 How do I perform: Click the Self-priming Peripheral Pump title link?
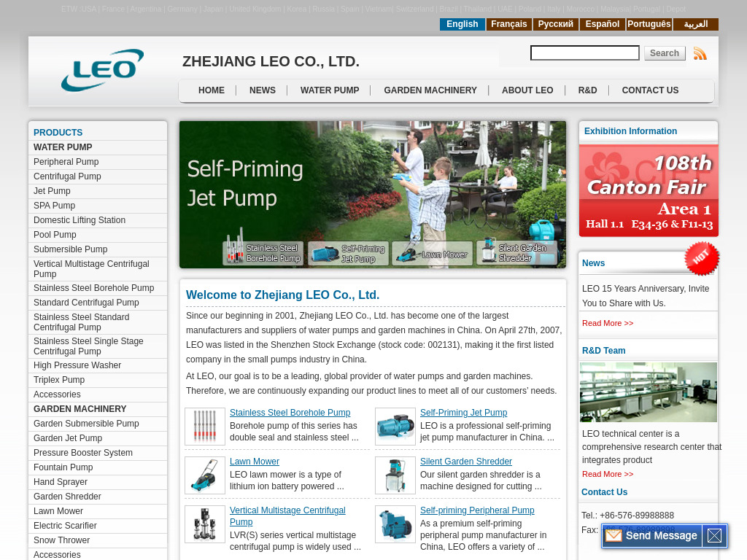(477, 510)
